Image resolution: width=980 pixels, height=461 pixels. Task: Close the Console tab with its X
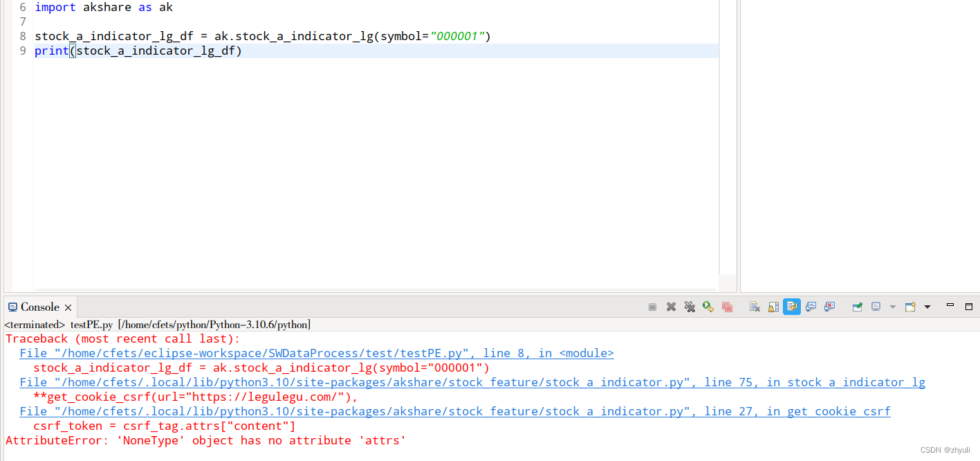point(68,307)
